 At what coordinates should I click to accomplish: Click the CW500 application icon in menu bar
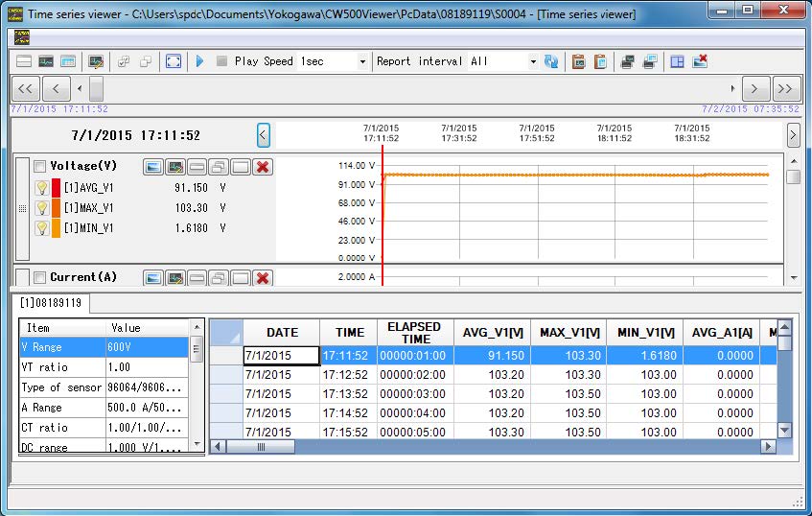click(22, 37)
